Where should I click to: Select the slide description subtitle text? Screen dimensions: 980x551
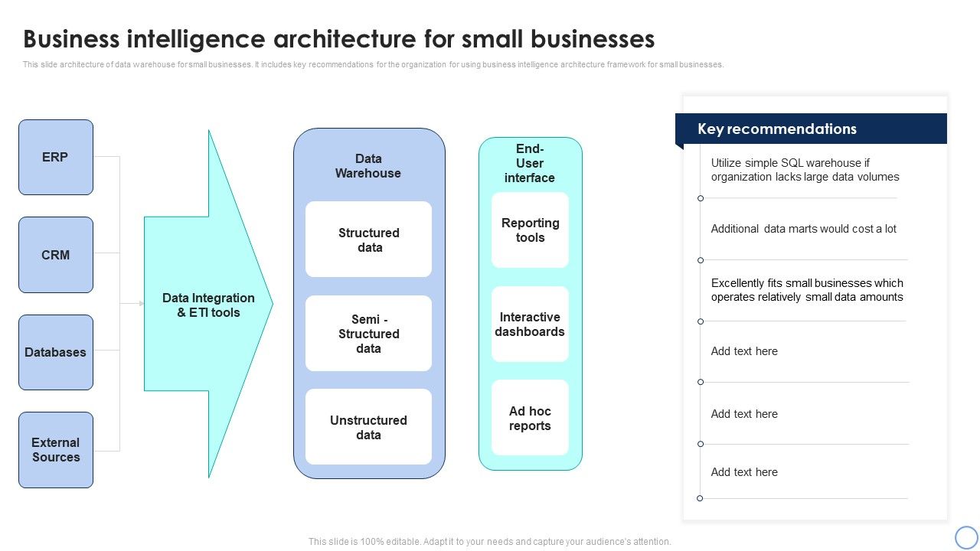click(x=373, y=65)
